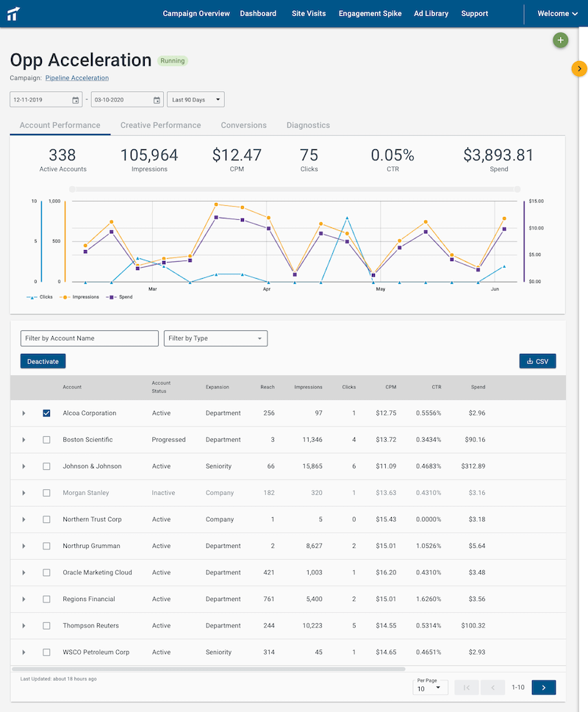This screenshot has height=712, width=588.
Task: Expand the Northrup Grumman row
Action: coord(24,546)
